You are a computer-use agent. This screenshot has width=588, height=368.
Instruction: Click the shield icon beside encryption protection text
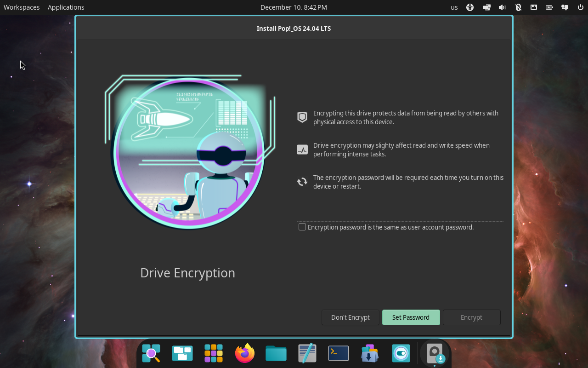(x=302, y=117)
